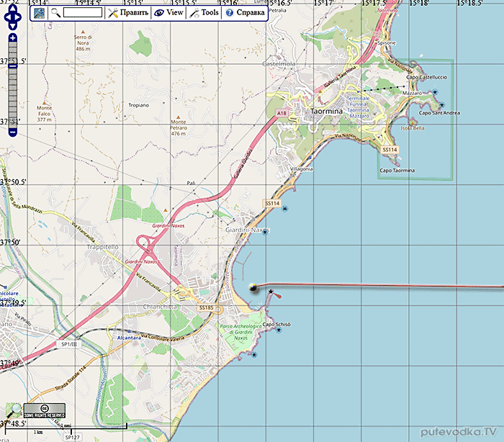Click the vessel position ball marker
The height and width of the screenshot is (442, 504).
tap(253, 287)
